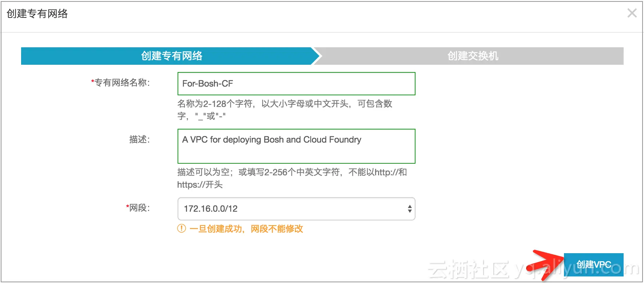Image resolution: width=644 pixels, height=283 pixels.
Task: Click the 创建专有网络 dialog title
Action: tap(36, 15)
